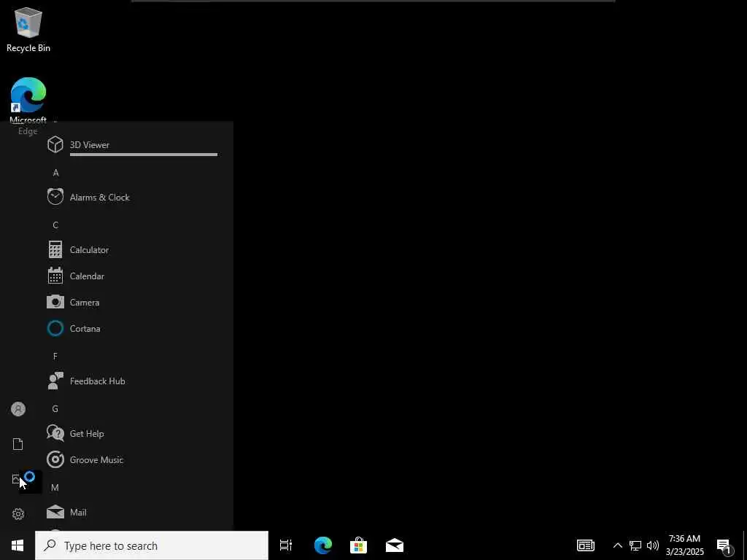Image resolution: width=747 pixels, height=560 pixels.
Task: Open 3D Viewer from the app list
Action: point(132,145)
